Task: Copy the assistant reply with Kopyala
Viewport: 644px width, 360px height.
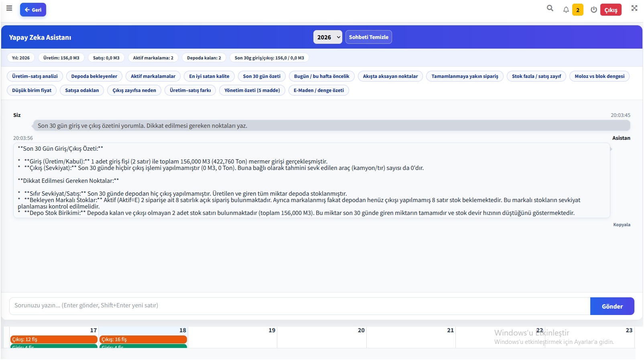Action: (x=622, y=225)
